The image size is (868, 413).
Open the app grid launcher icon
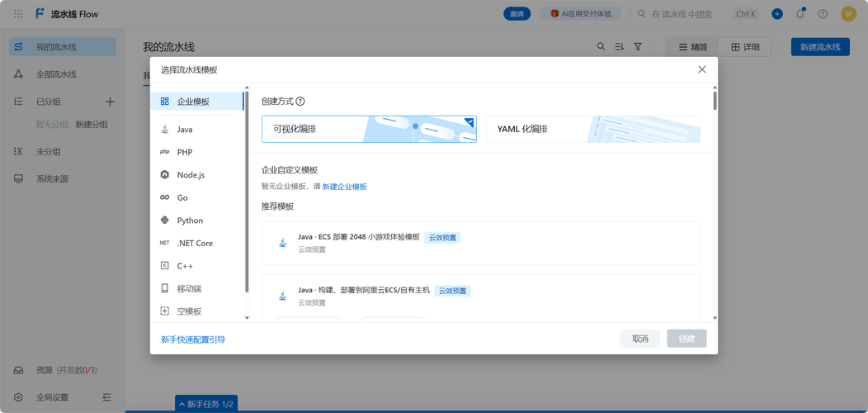pyautogui.click(x=18, y=14)
